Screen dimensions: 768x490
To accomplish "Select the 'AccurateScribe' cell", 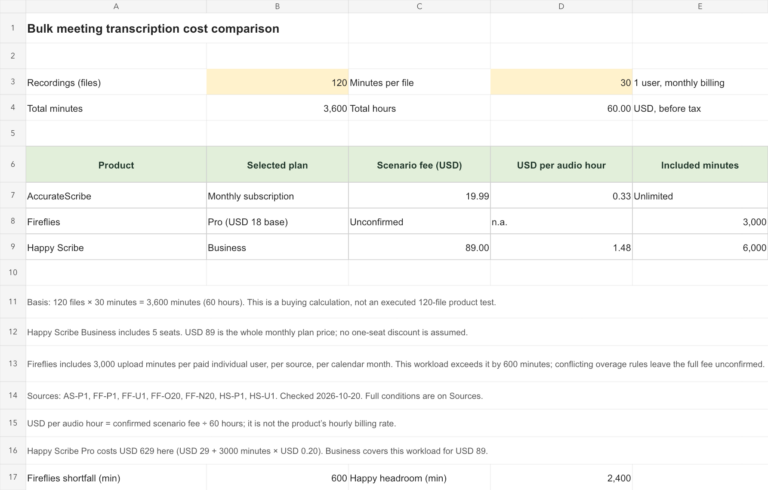I will click(116, 196).
